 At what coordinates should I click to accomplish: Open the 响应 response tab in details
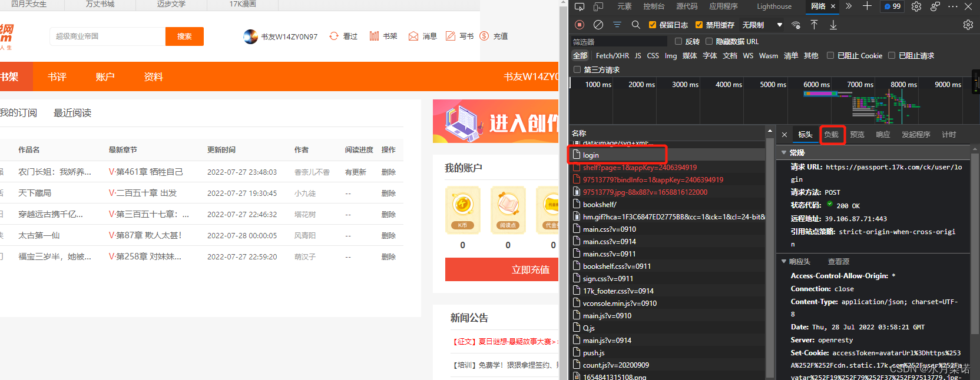(883, 135)
